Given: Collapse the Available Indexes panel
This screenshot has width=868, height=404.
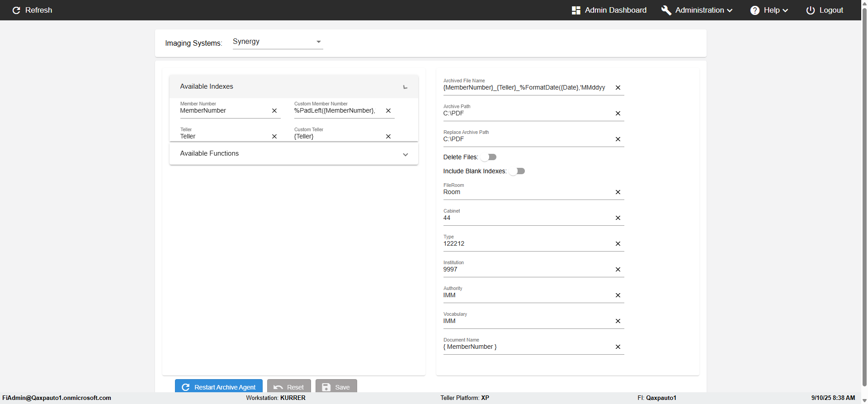Looking at the screenshot, I should (405, 87).
